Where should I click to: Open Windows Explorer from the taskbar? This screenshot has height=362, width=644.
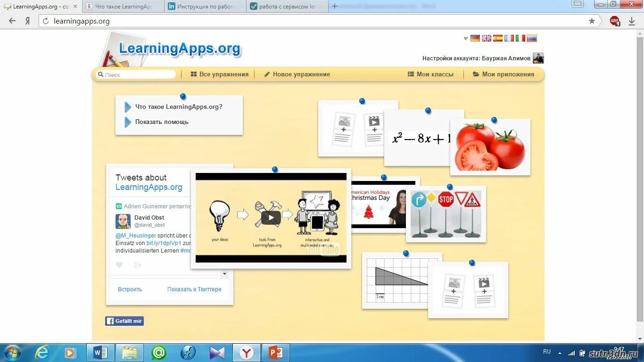(130, 353)
